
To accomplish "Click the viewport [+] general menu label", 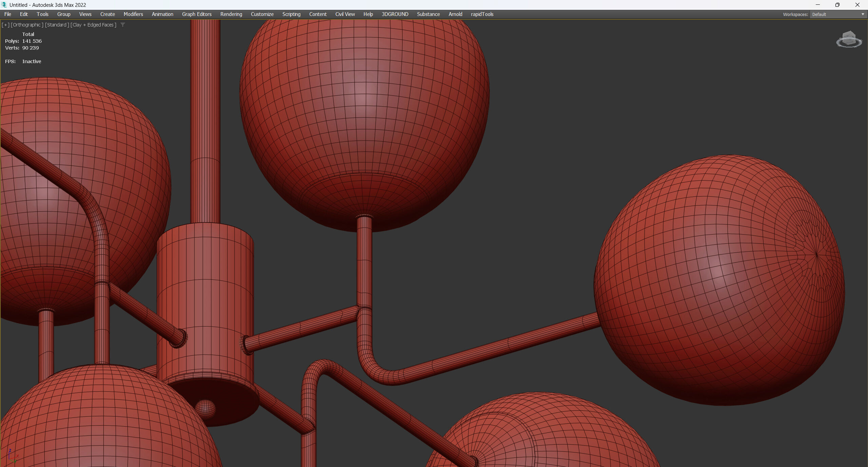I will point(5,25).
